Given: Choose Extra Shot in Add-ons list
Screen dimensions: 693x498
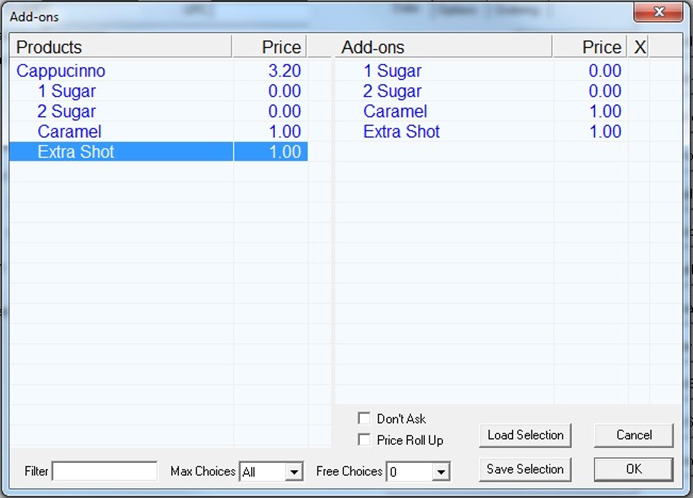Looking at the screenshot, I should (401, 131).
